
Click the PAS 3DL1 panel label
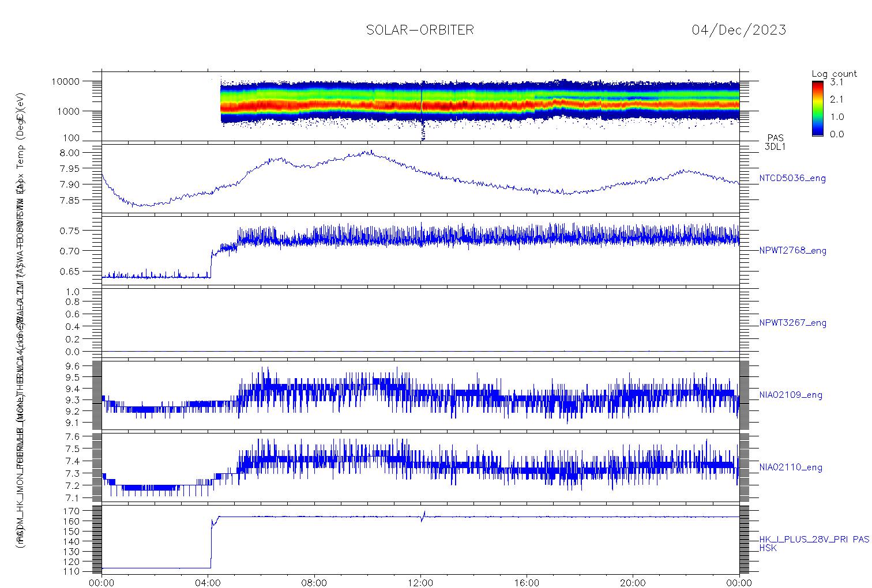(775, 142)
